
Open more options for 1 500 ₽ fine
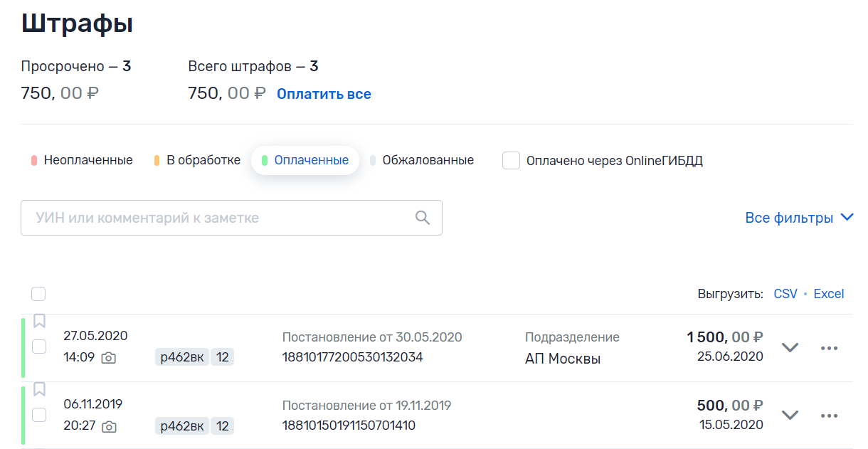coord(829,348)
